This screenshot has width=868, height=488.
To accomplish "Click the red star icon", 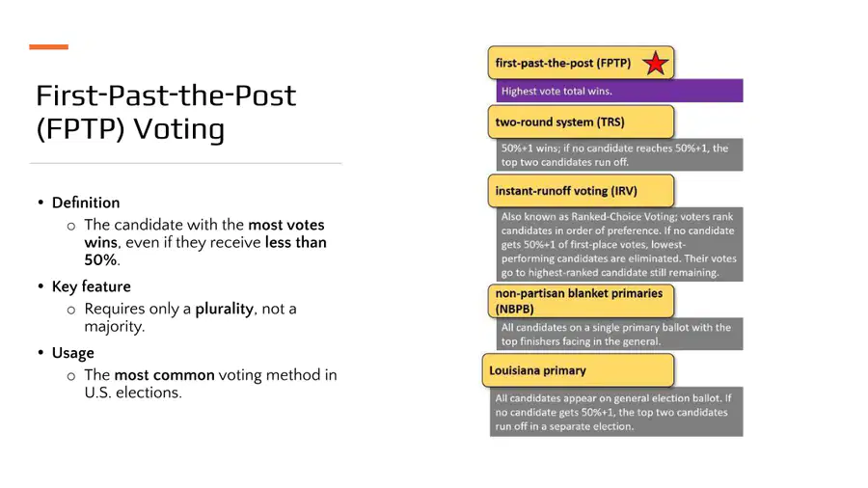I will [x=656, y=63].
